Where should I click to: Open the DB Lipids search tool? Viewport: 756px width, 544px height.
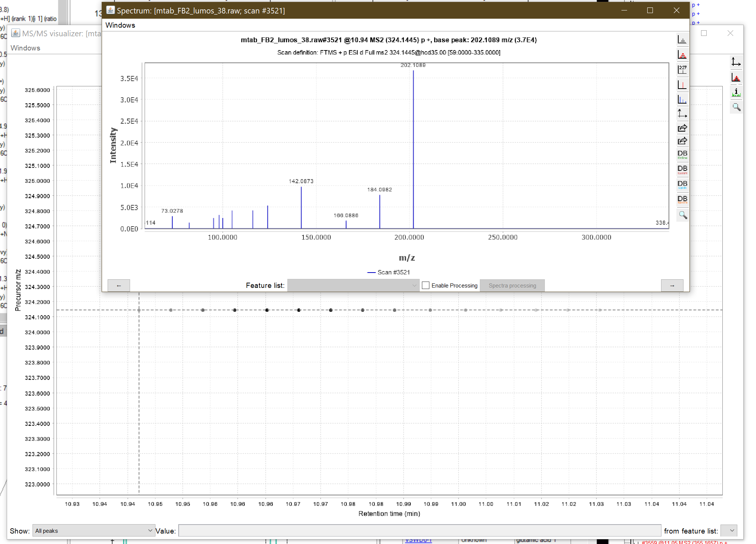[x=682, y=184]
